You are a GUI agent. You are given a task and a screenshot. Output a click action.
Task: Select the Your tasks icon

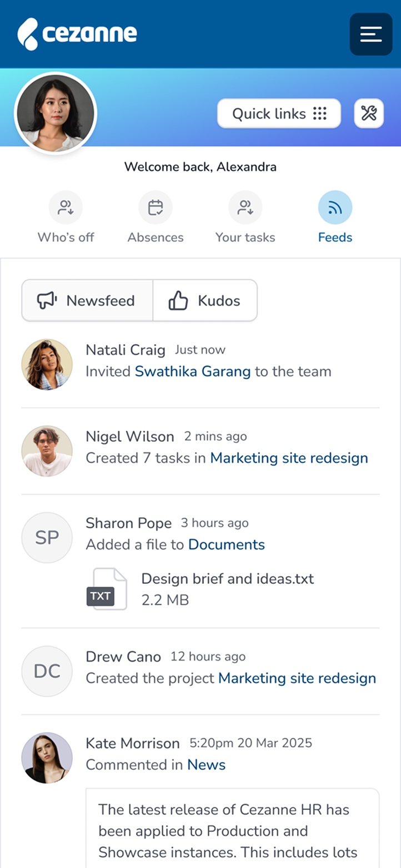(245, 208)
